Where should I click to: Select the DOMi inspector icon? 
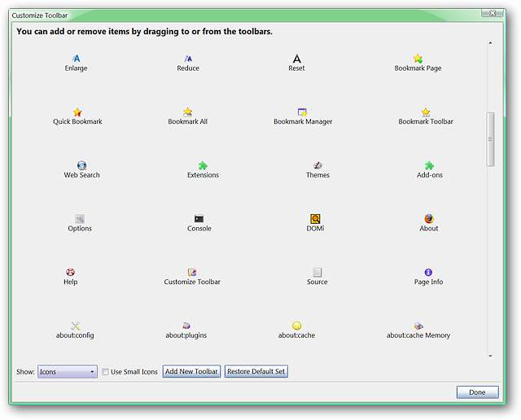click(315, 219)
